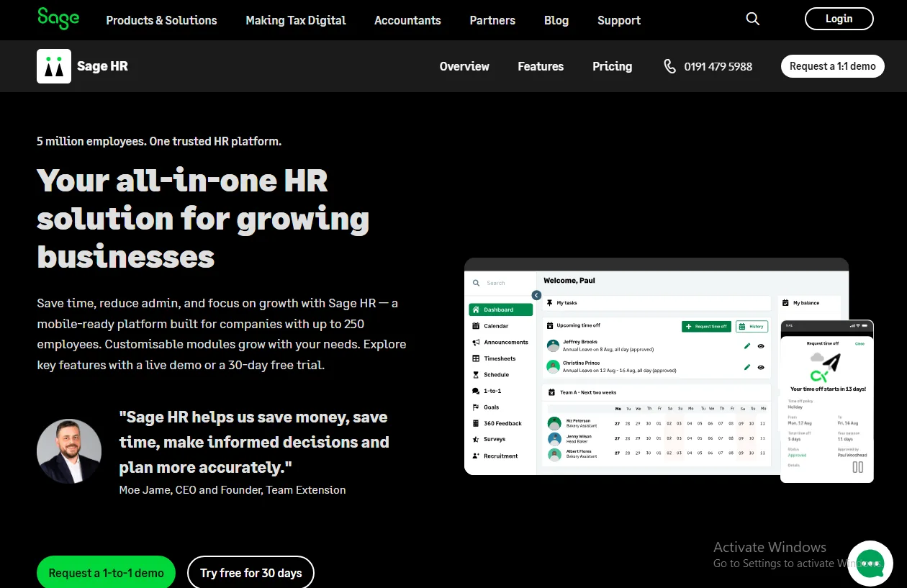Click the Team A calendar icon

(551, 392)
